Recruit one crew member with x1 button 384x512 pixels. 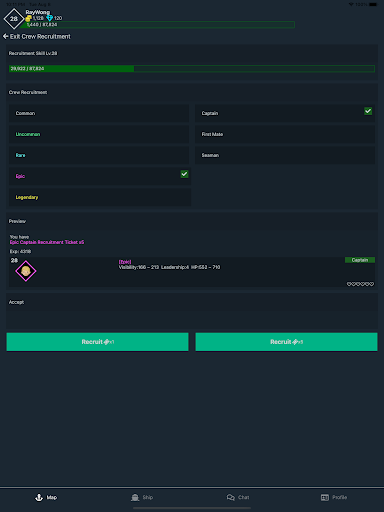tap(97, 342)
